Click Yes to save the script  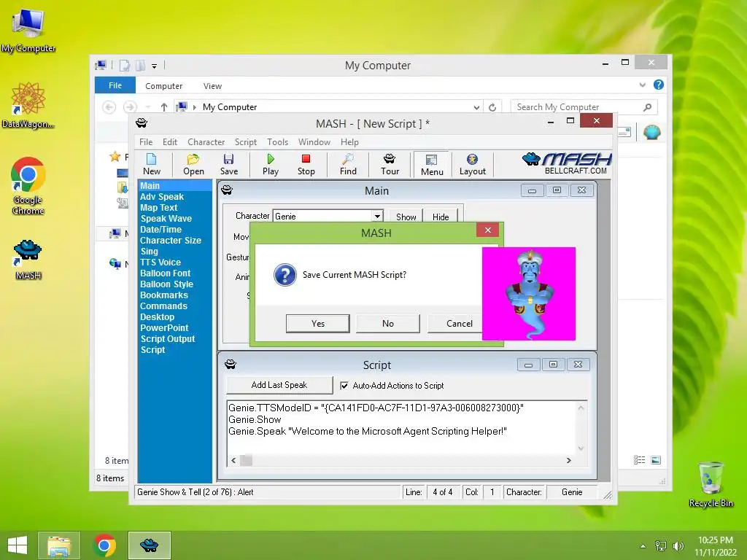pos(318,323)
